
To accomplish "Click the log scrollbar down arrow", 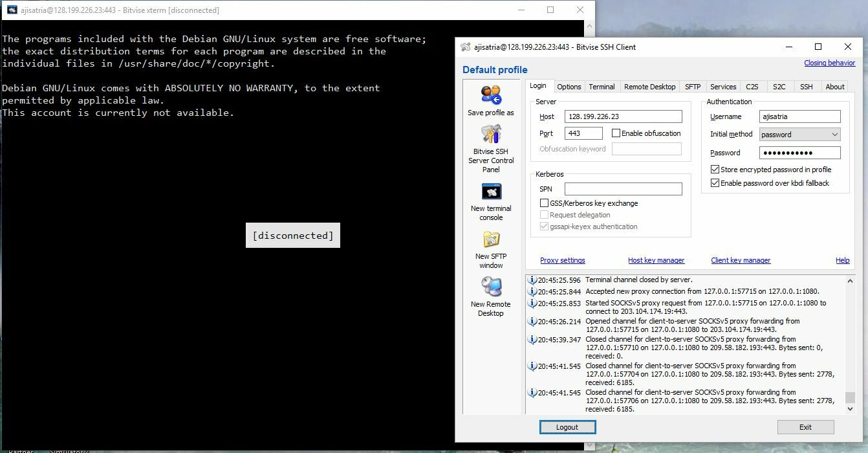I will tap(851, 408).
